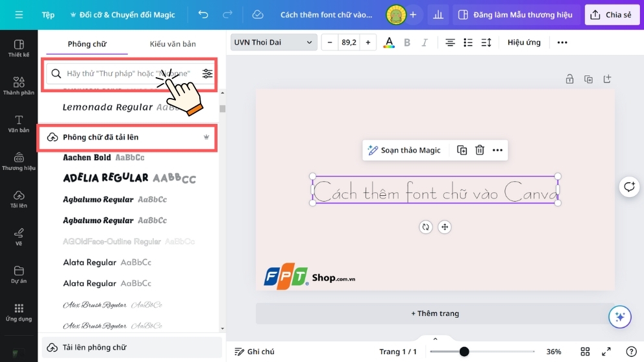The height and width of the screenshot is (362, 644).
Task: Open the help question mark
Action: [631, 352]
